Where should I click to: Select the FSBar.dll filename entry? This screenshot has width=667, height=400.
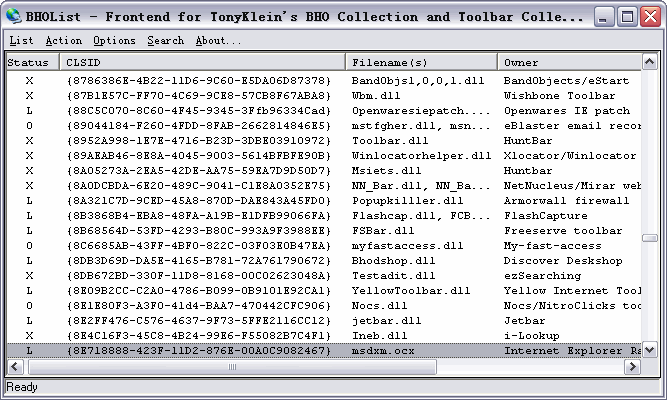[x=383, y=231]
